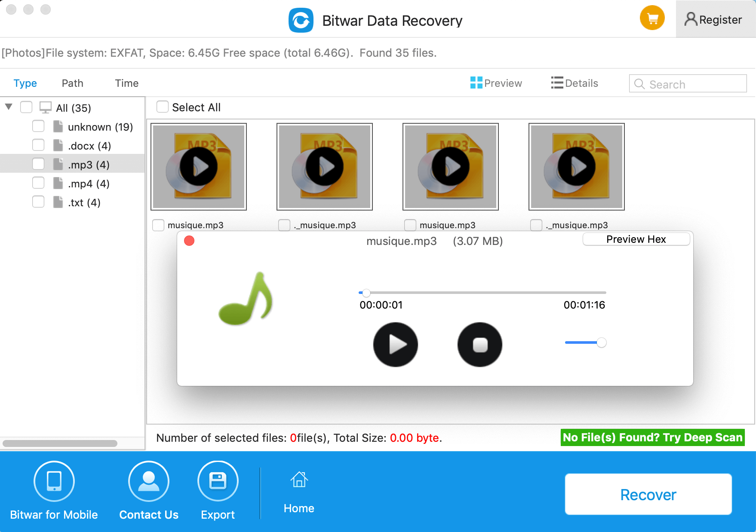The height and width of the screenshot is (532, 756).
Task: Click the green music note icon
Action: (246, 298)
